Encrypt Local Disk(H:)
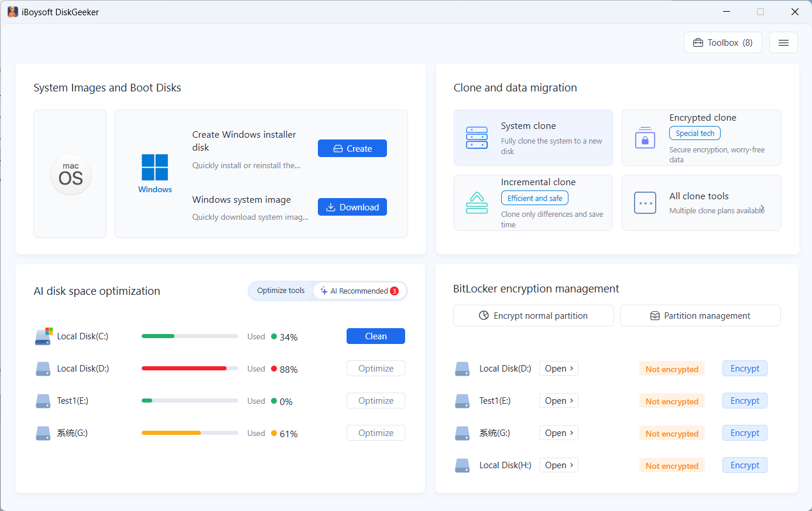Image resolution: width=812 pixels, height=511 pixels. (x=745, y=465)
